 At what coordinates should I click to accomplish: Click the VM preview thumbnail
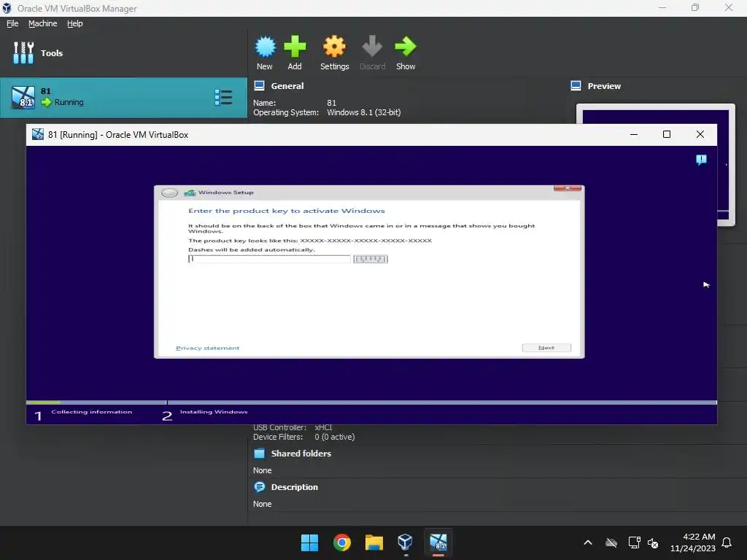pos(656,114)
